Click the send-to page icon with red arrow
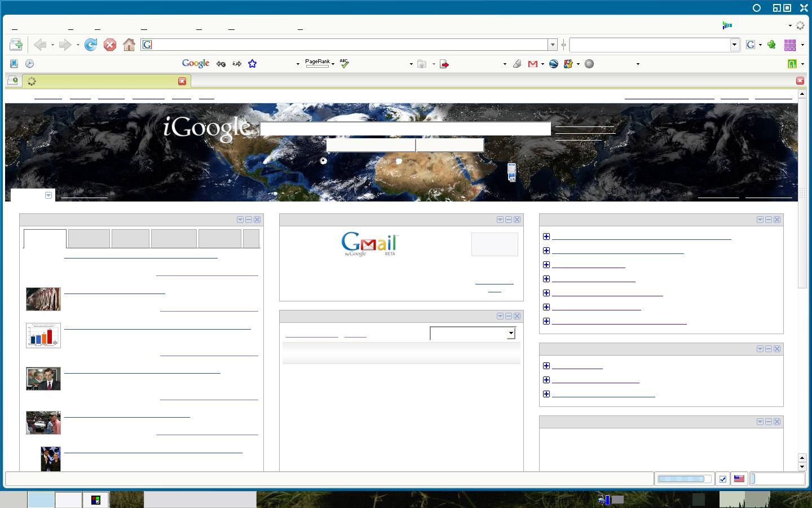Screen dimensions: 812x508 444,64
